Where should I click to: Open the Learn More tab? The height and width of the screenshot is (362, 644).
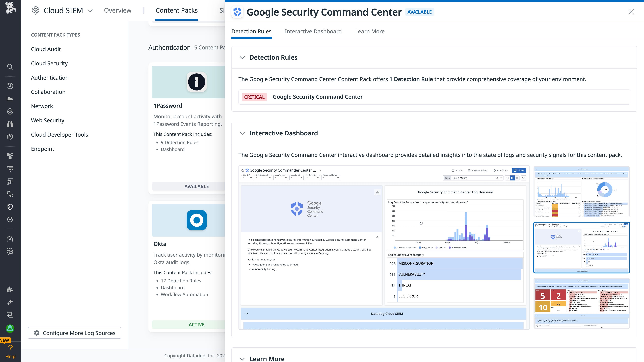369,31
